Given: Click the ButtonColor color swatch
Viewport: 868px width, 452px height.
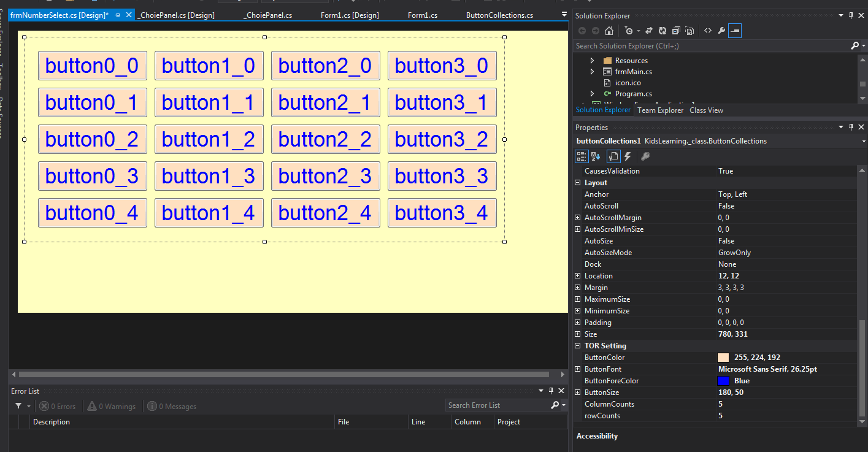Looking at the screenshot, I should [x=723, y=358].
